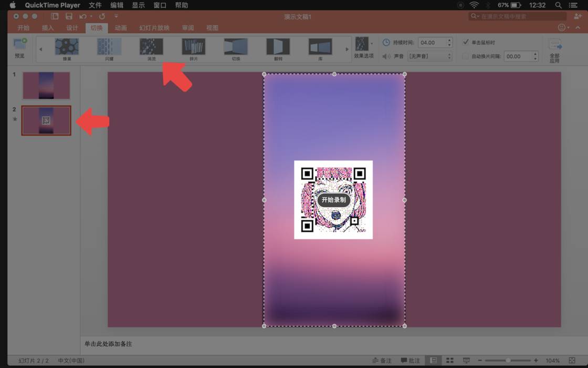Toggle the 备注 notes button in status bar
The image size is (588, 368).
coord(382,361)
